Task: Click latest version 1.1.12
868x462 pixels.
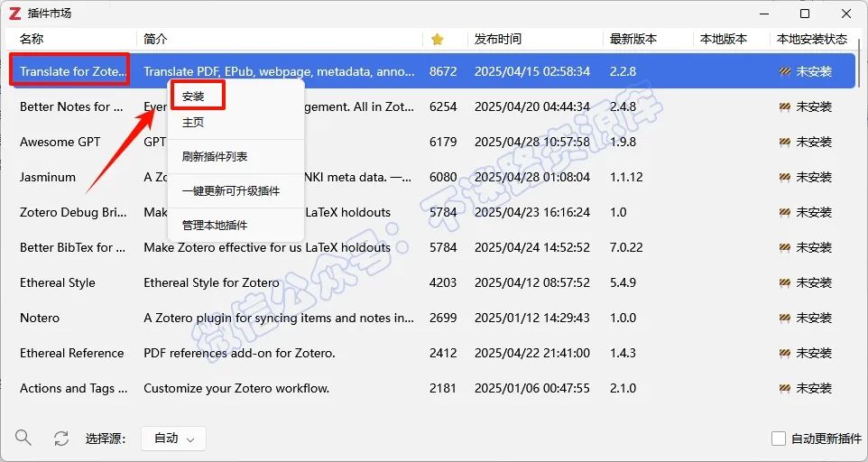Action: tap(626, 177)
